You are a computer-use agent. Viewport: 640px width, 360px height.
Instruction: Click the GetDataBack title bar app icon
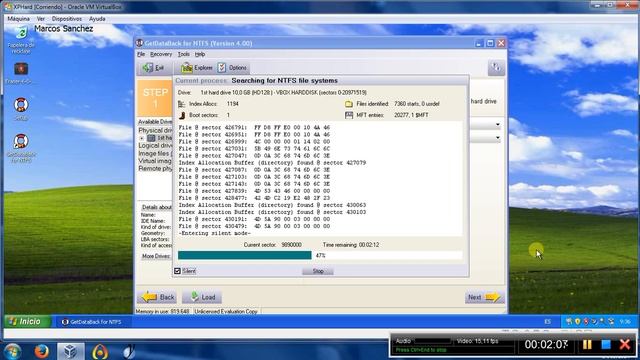pos(140,43)
